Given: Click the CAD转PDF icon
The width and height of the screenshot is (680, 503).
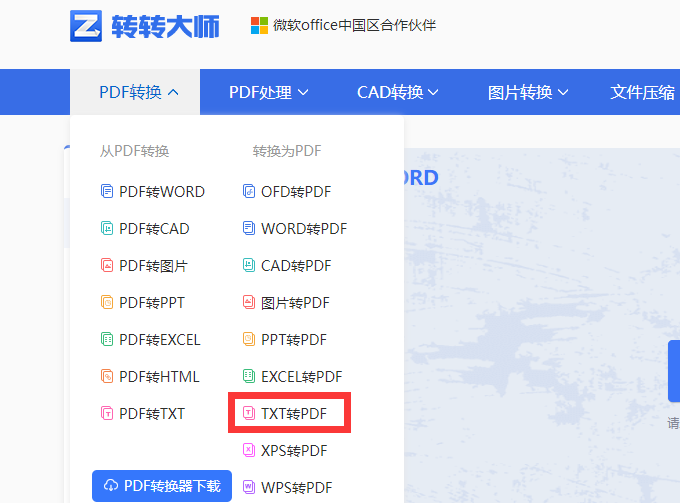Looking at the screenshot, I should click(x=248, y=265).
